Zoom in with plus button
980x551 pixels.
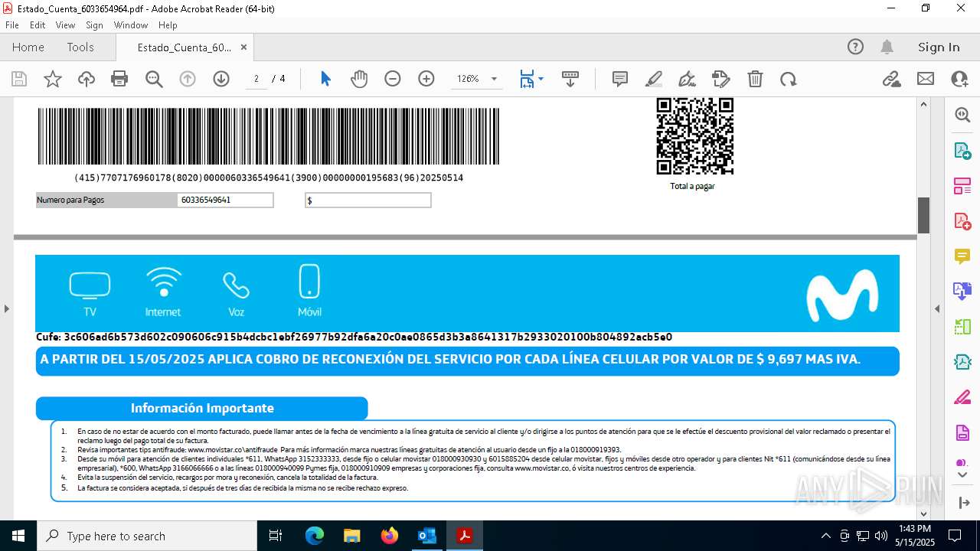[x=426, y=79]
